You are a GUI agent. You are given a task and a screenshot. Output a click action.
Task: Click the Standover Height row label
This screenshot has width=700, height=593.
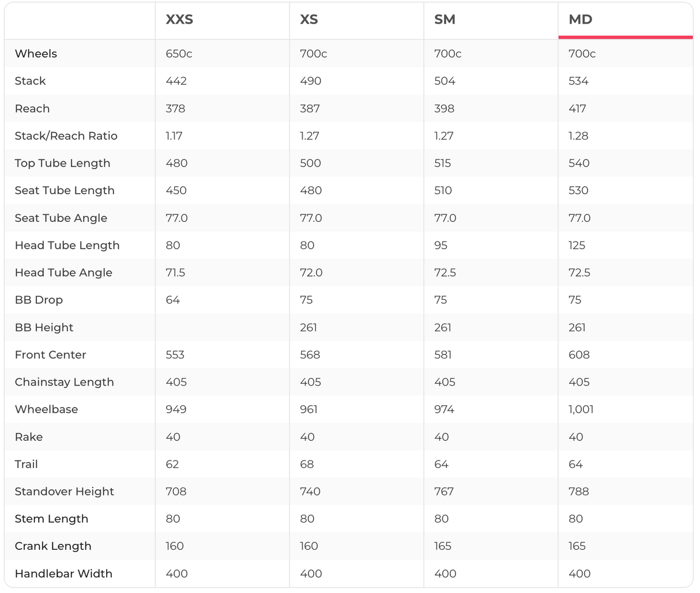[64, 492]
